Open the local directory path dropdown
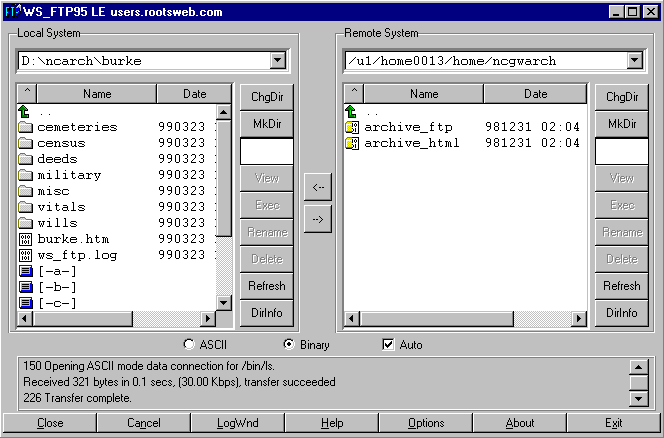Image resolution: width=664 pixels, height=438 pixels. 277,61
